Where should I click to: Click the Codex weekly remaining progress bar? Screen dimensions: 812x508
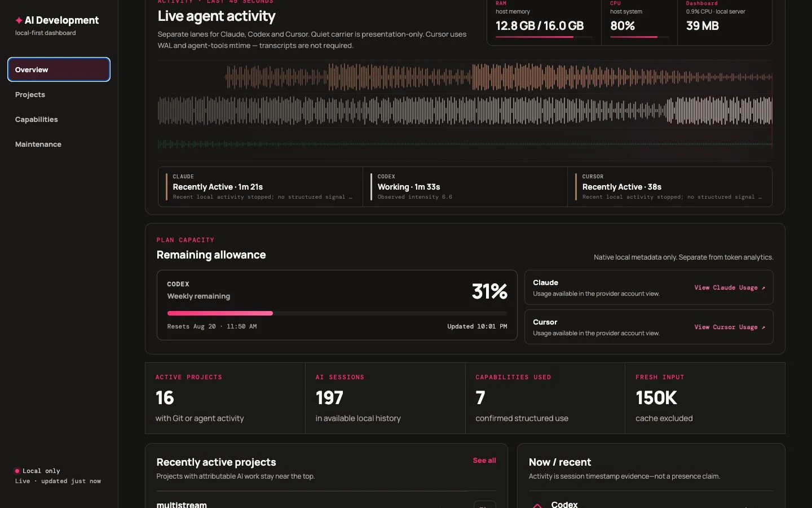(337, 313)
